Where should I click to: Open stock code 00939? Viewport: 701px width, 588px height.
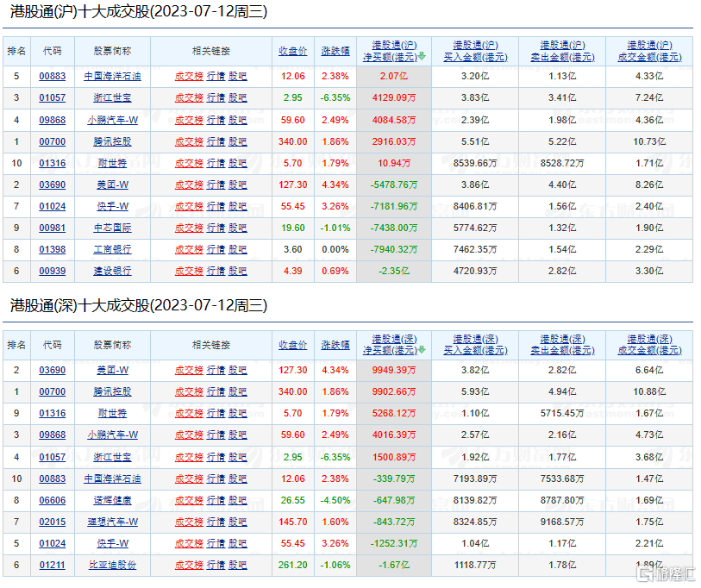click(53, 271)
